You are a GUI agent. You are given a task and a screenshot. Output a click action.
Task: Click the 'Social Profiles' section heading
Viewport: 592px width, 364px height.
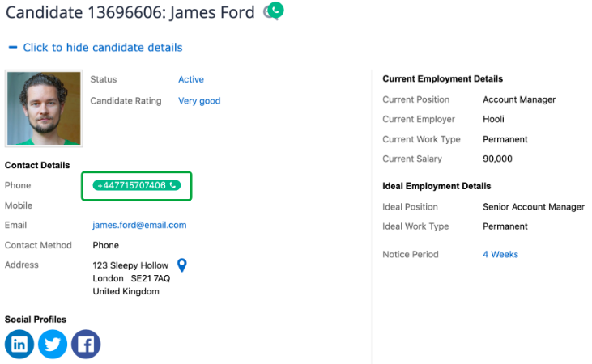pos(36,320)
